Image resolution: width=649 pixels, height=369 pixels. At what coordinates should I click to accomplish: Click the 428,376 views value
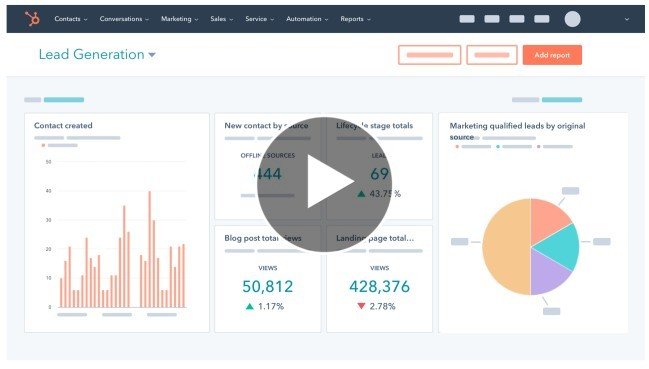pos(380,286)
